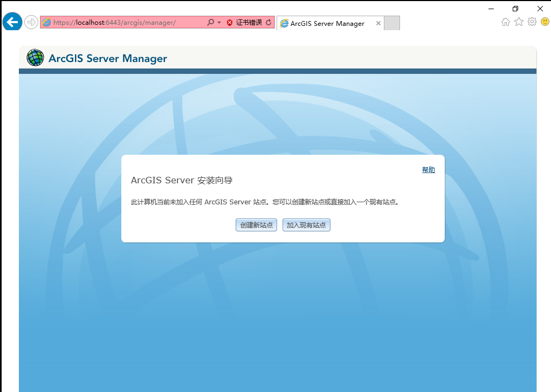Click the search magnifier icon in address bar
551x392 pixels.
(210, 23)
